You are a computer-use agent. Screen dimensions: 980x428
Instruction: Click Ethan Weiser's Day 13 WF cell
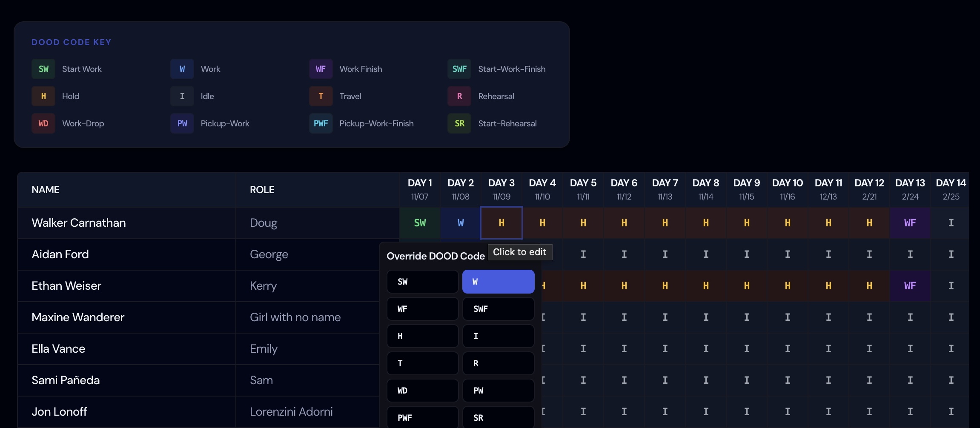point(910,285)
